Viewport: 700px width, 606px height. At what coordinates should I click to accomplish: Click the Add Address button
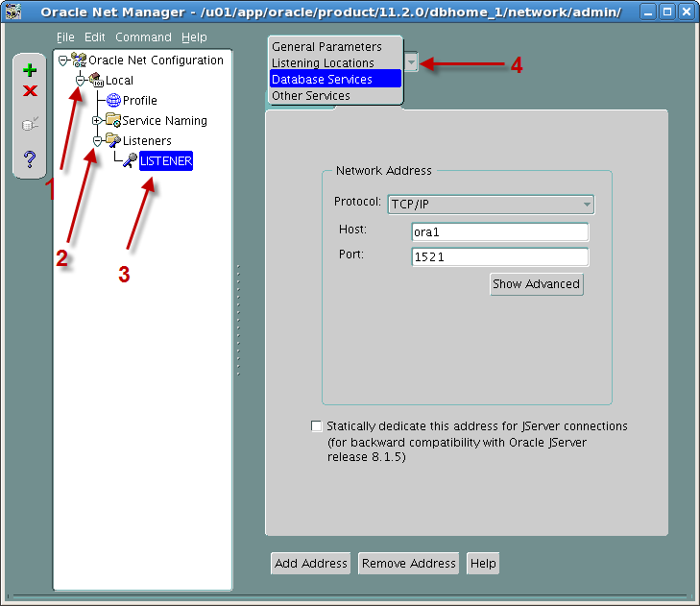tap(311, 563)
